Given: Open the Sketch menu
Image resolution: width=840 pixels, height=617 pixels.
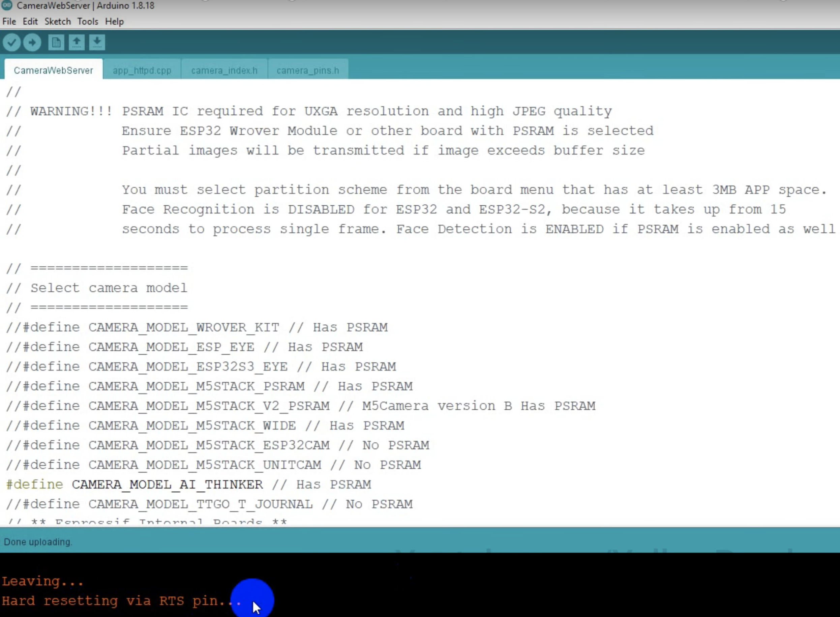Looking at the screenshot, I should 58,22.
